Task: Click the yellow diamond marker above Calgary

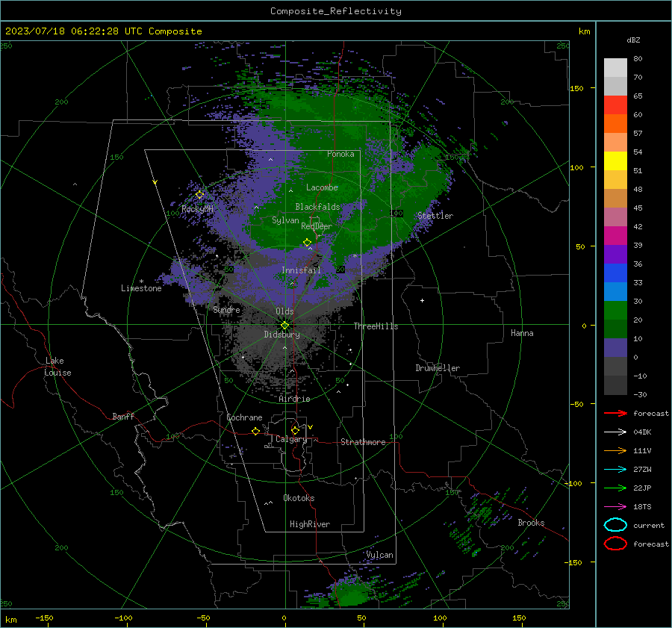Action: click(295, 430)
